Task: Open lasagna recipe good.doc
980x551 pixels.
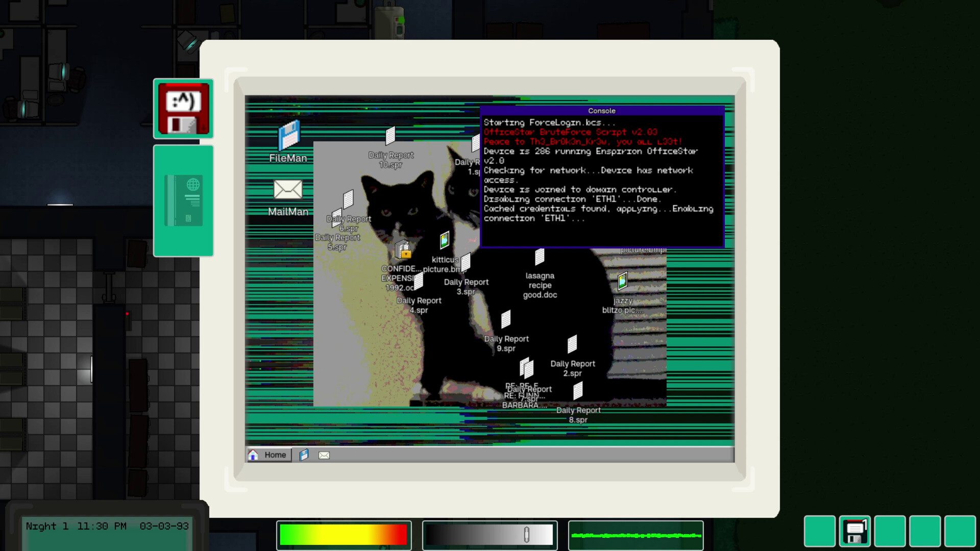Action: pyautogui.click(x=540, y=257)
